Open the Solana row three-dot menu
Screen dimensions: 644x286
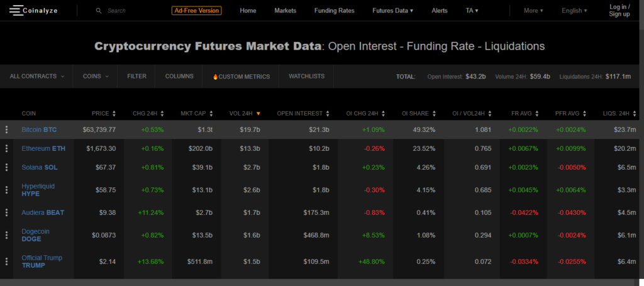(x=6, y=167)
